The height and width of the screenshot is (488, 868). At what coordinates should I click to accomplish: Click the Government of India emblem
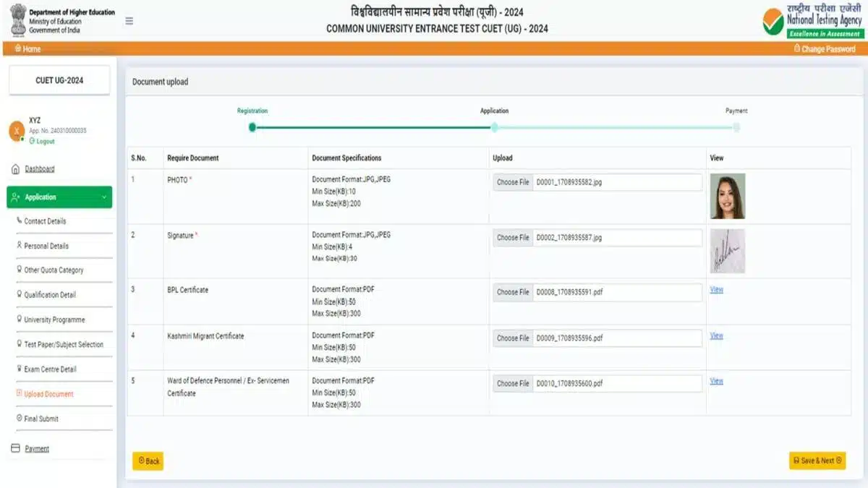pos(19,21)
